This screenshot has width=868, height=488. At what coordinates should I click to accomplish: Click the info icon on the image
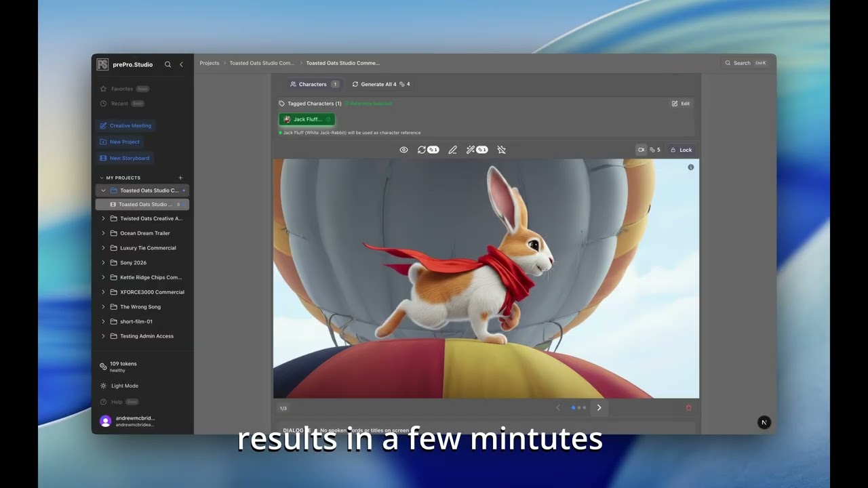click(691, 167)
